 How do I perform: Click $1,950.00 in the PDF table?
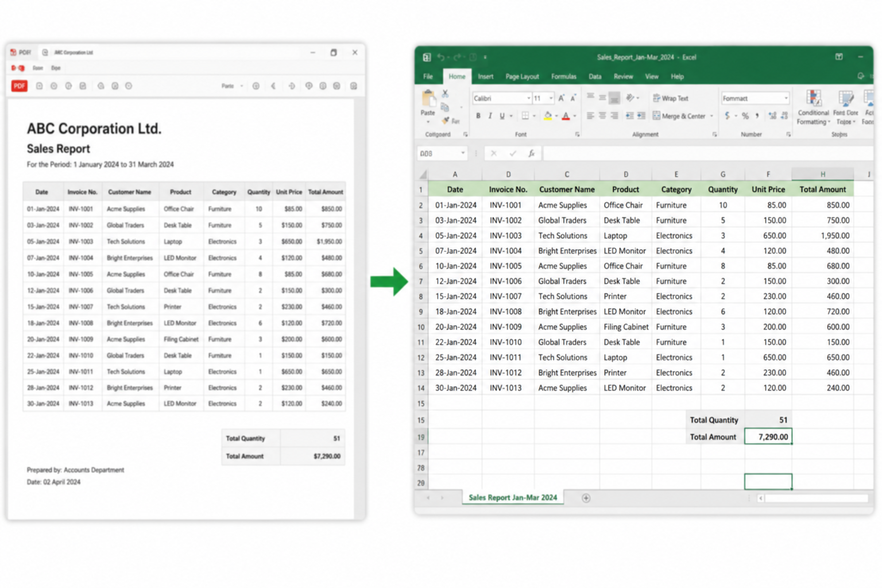coord(329,242)
